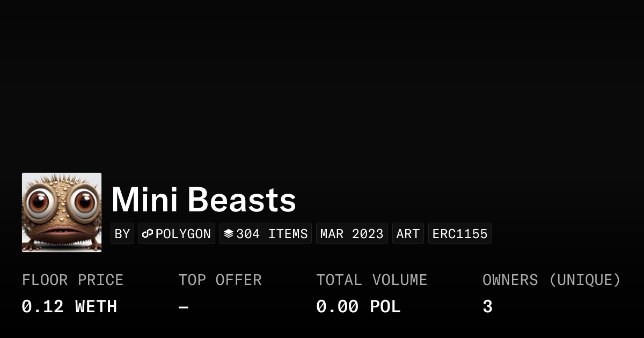The width and height of the screenshot is (644, 338).
Task: Click the Polygon chain-link icon
Action: click(148, 234)
